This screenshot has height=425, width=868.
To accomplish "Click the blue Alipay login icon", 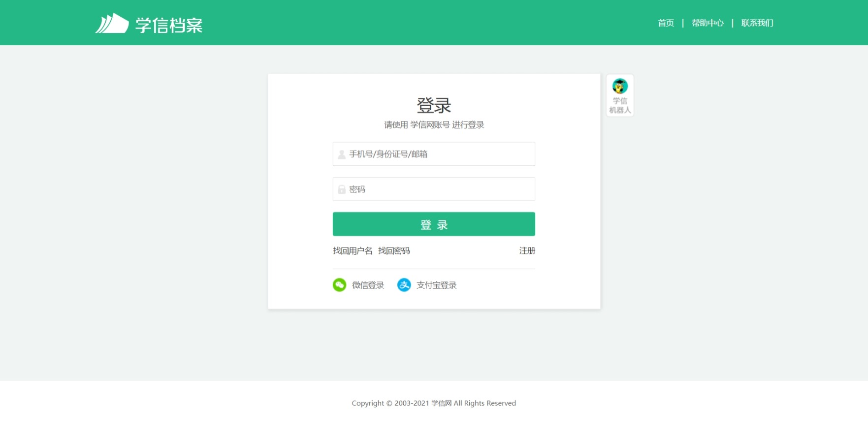I will tap(404, 285).
